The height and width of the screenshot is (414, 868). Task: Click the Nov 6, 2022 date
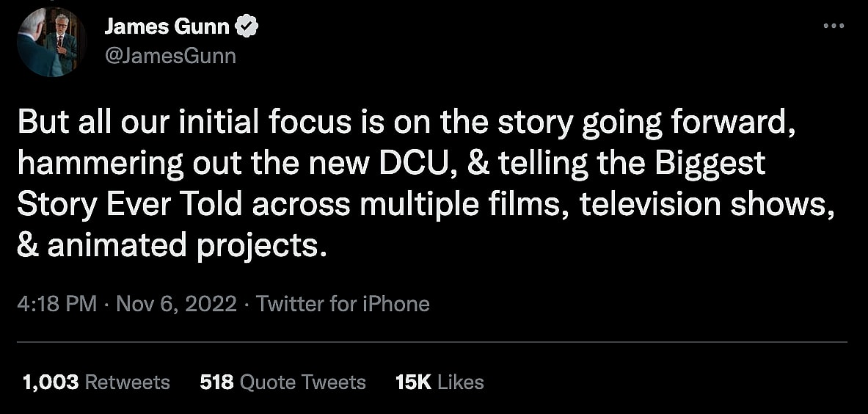[175, 304]
